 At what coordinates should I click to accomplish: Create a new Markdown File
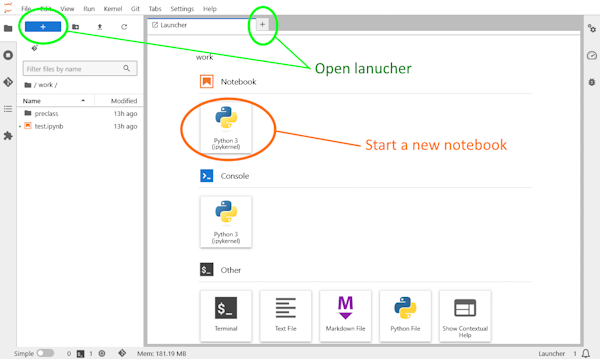[346, 316]
